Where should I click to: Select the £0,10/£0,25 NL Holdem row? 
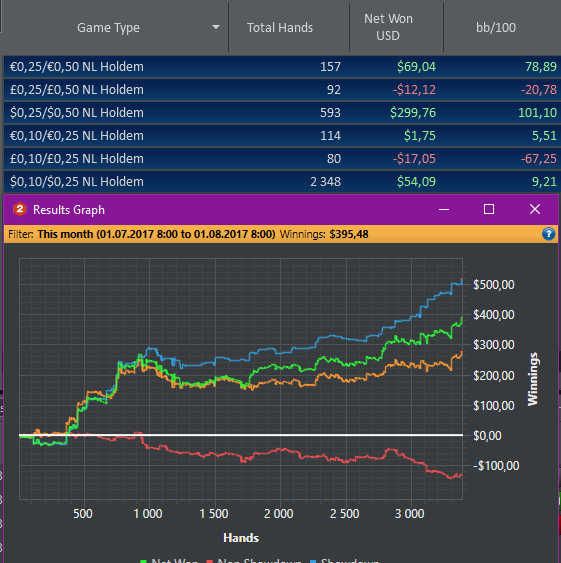282,159
